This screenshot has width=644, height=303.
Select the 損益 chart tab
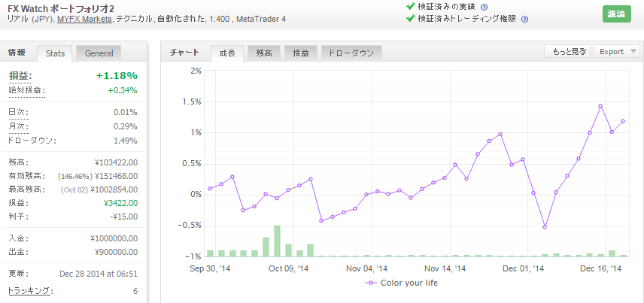pyautogui.click(x=301, y=53)
